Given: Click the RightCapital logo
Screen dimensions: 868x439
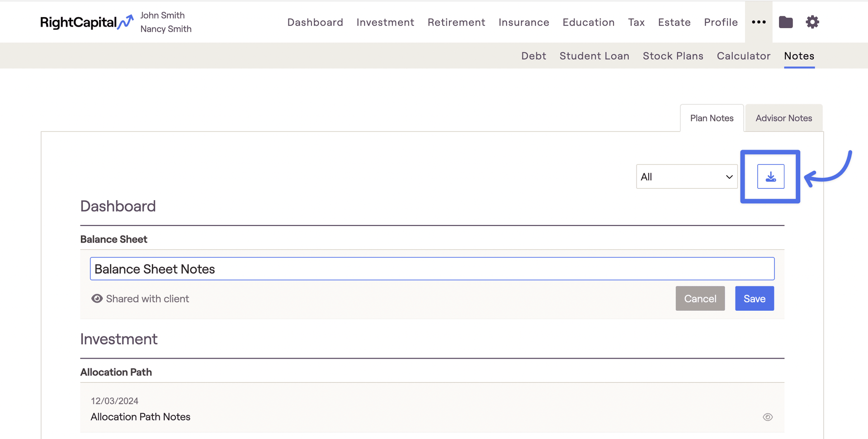Looking at the screenshot, I should point(87,22).
